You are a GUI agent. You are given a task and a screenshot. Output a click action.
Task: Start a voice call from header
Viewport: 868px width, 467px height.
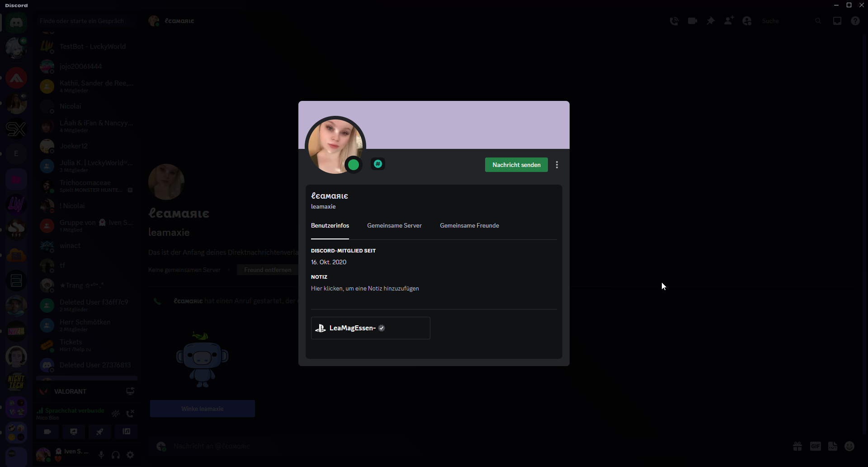(674, 21)
